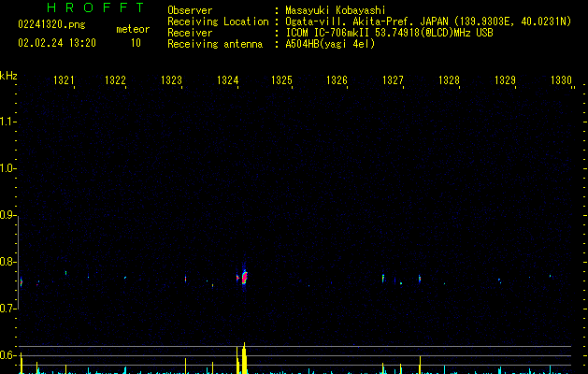Click the 1322 time marker

(x=116, y=80)
